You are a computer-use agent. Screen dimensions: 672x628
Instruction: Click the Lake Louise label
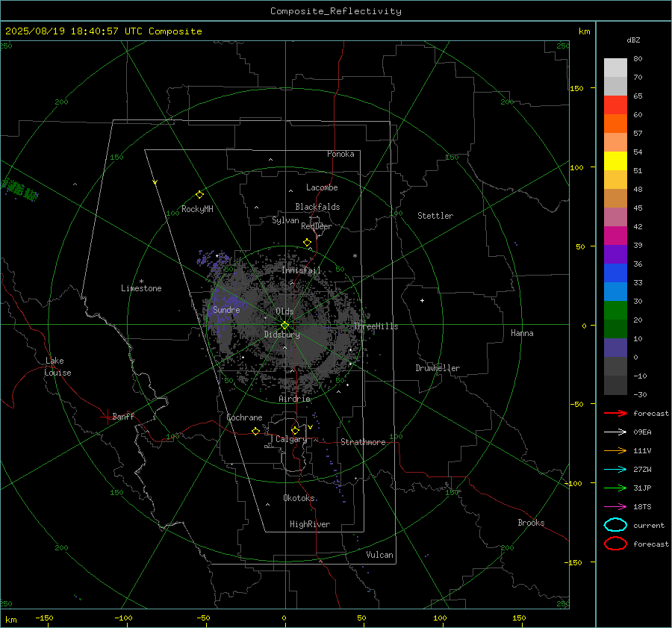pos(57,367)
